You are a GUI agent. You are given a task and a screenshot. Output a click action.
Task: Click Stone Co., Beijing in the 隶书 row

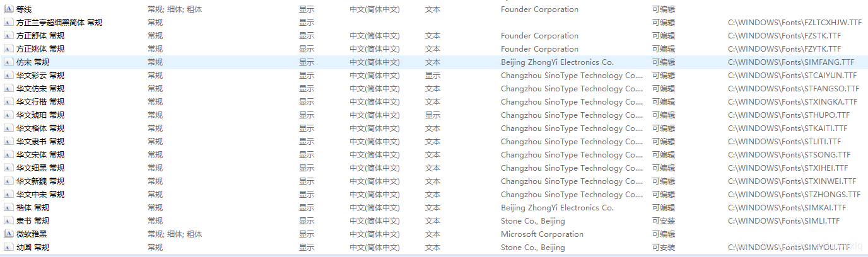point(533,221)
